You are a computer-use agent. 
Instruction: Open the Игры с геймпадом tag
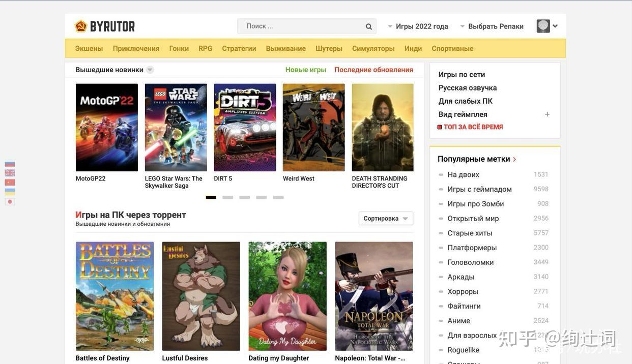480,189
